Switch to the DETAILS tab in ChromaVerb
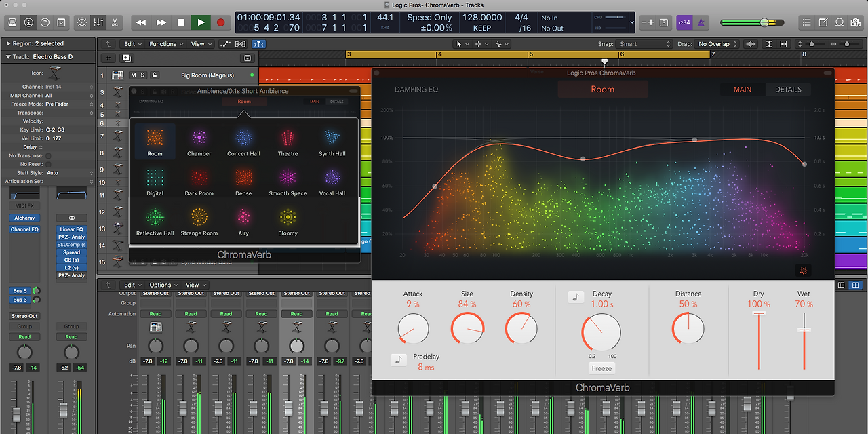Screen dimensions: 868x434 coord(788,90)
